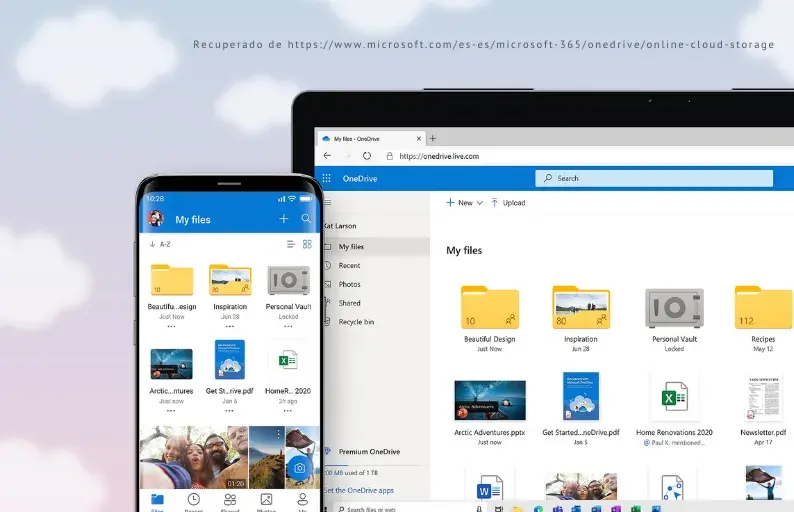Viewport: 794px width, 512px height.
Task: Tap the plus add icon on phone header
Action: (x=284, y=218)
